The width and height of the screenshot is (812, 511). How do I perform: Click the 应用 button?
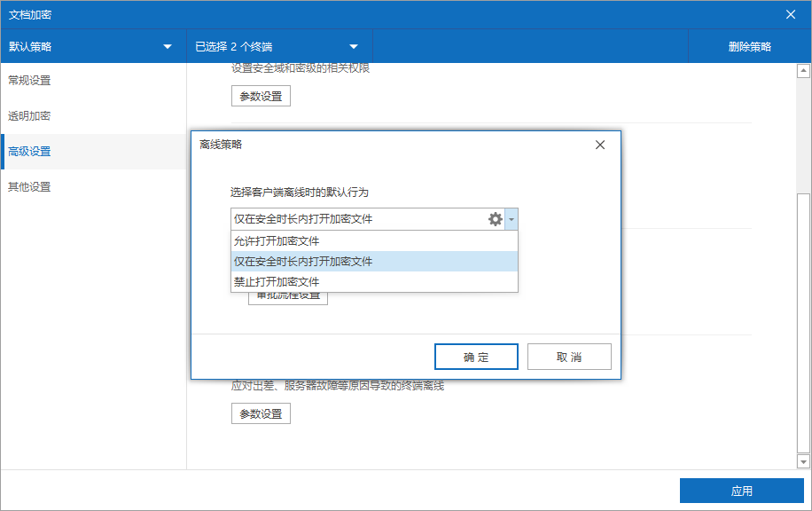[742, 491]
